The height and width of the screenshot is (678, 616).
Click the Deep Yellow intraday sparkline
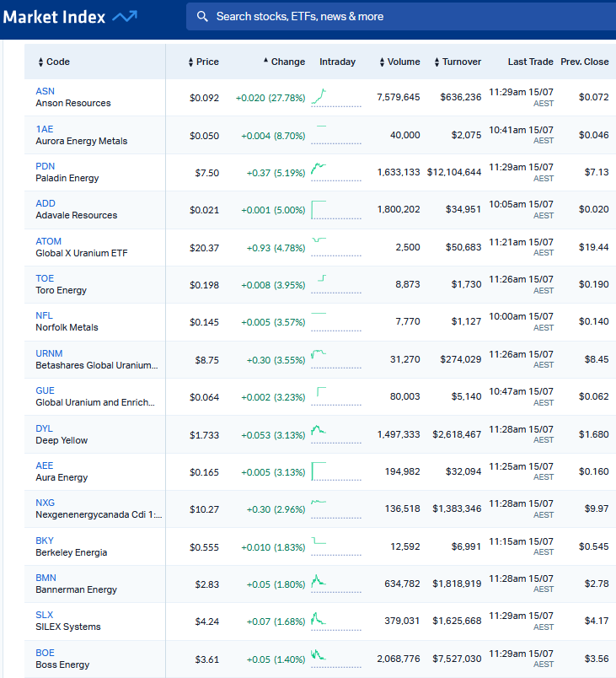[x=335, y=434]
